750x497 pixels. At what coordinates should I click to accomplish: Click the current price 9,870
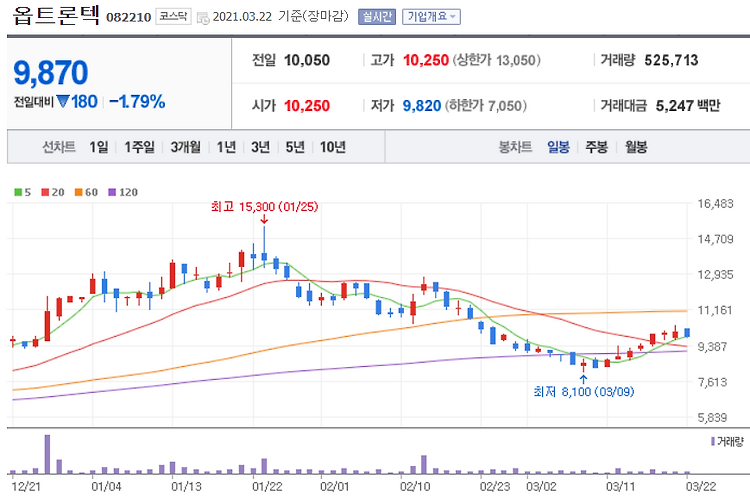pyautogui.click(x=51, y=73)
